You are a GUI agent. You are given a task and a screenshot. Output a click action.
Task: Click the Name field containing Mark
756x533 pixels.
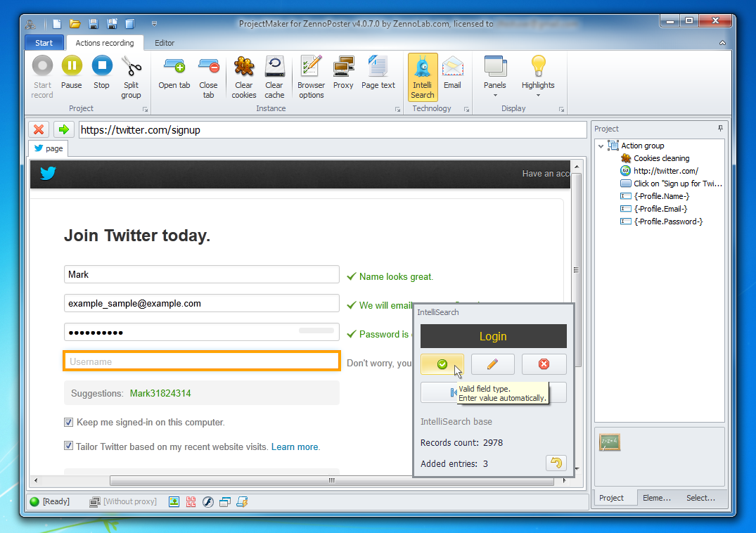pos(202,274)
